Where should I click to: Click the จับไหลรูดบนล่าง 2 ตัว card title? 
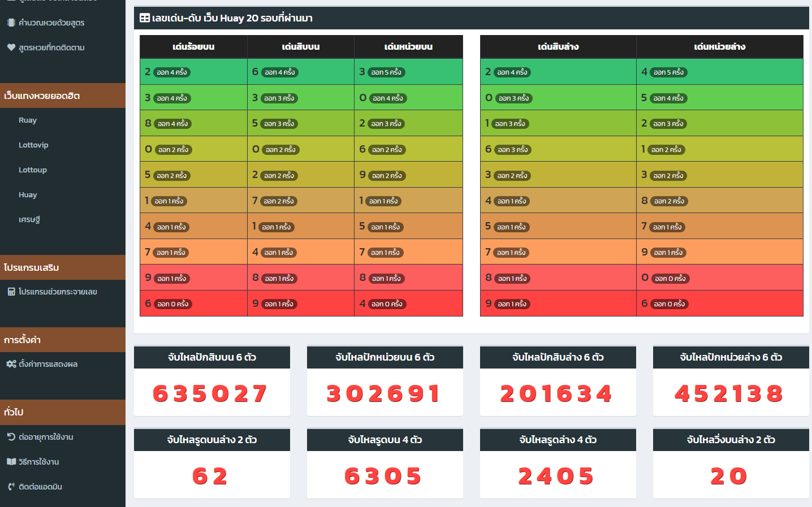coord(212,440)
